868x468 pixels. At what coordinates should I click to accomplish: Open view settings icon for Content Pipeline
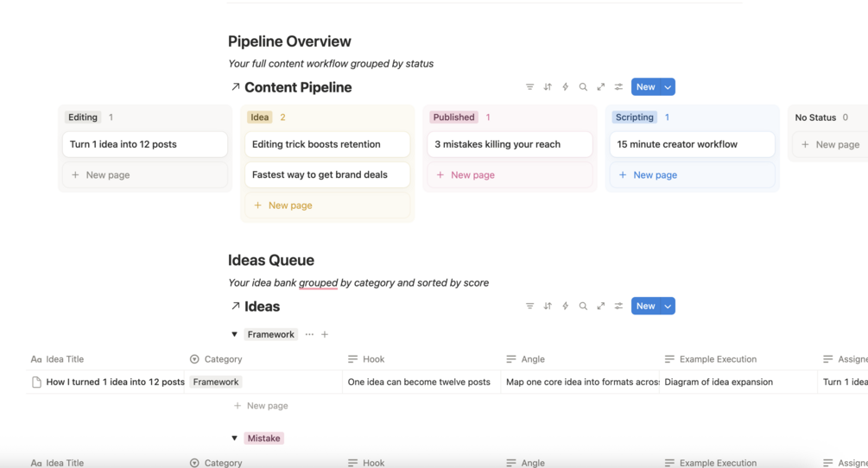click(x=618, y=87)
